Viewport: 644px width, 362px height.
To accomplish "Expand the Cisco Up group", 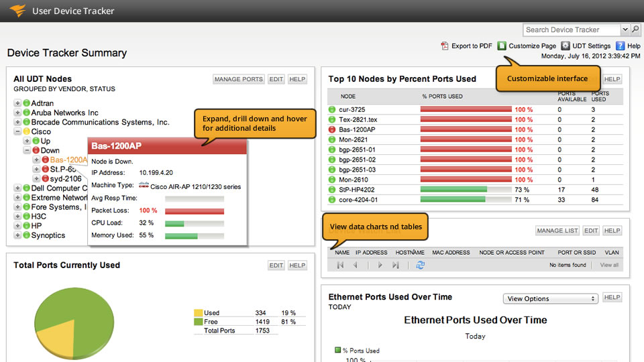I will click(27, 141).
